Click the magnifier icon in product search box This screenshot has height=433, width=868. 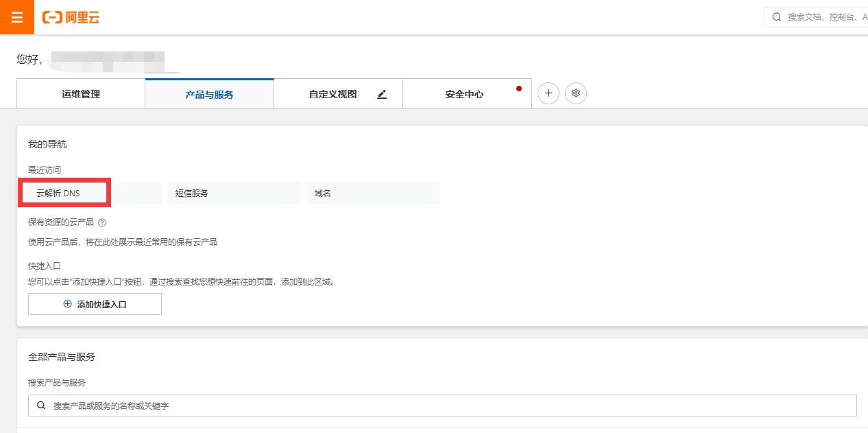tap(41, 406)
